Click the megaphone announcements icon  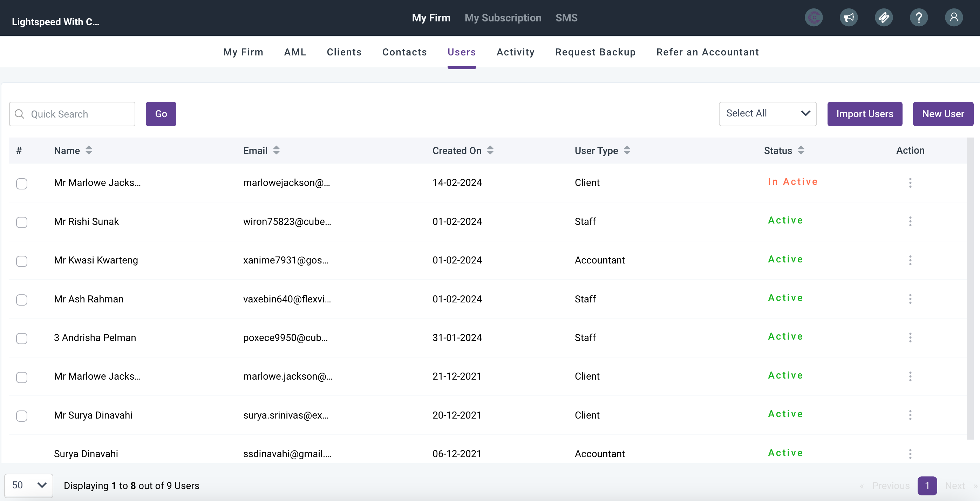click(848, 18)
